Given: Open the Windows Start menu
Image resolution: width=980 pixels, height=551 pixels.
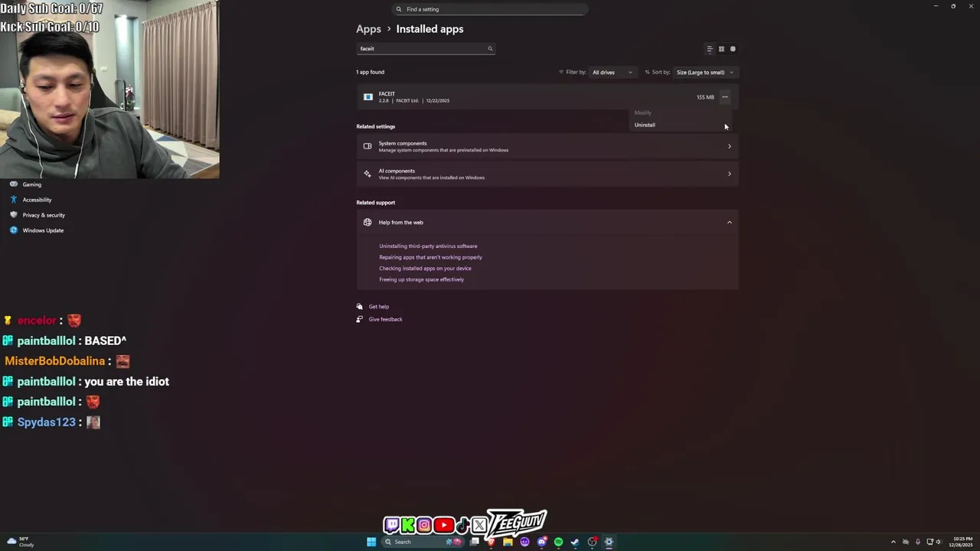Looking at the screenshot, I should point(371,542).
